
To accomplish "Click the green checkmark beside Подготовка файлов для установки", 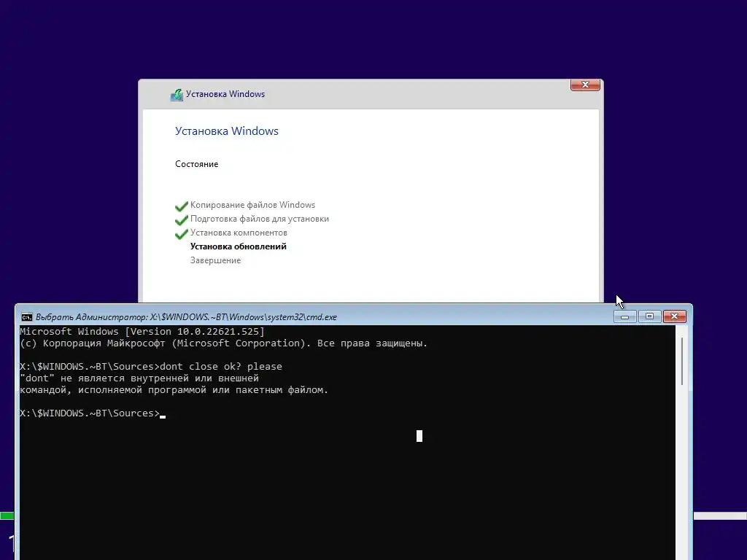I will pyautogui.click(x=182, y=219).
